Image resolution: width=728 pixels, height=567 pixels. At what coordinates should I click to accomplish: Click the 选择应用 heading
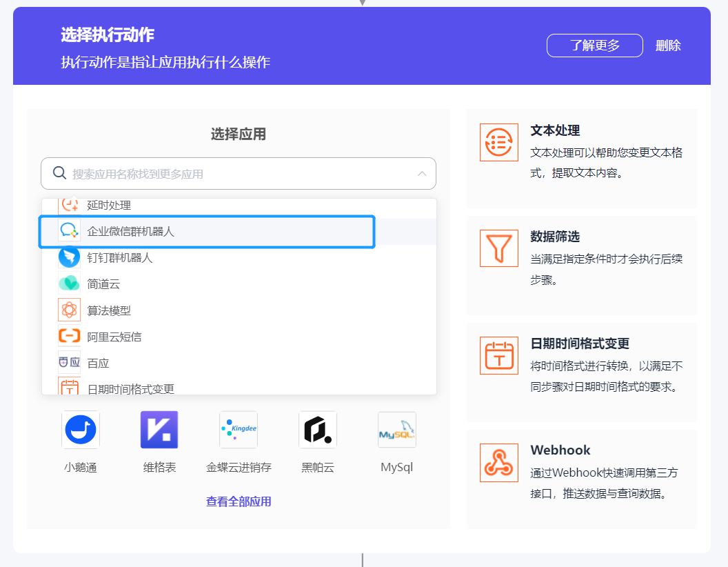click(x=239, y=135)
